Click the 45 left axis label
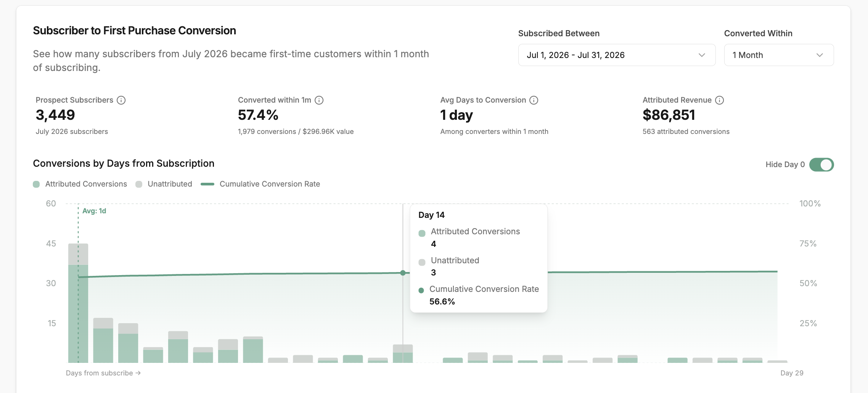 pos(51,243)
